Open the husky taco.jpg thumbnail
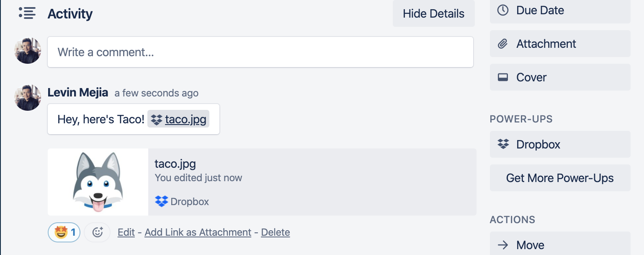Image resolution: width=644 pixels, height=255 pixels. 98,182
